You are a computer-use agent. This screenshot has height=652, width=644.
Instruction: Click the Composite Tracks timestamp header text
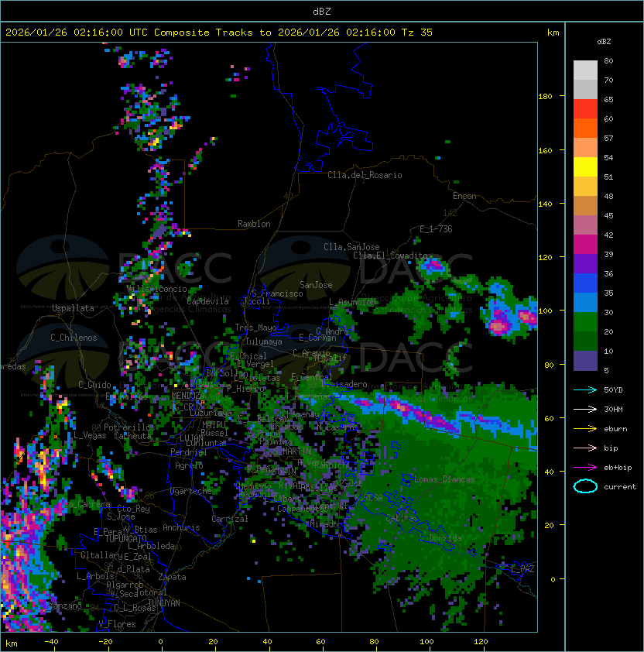219,33
